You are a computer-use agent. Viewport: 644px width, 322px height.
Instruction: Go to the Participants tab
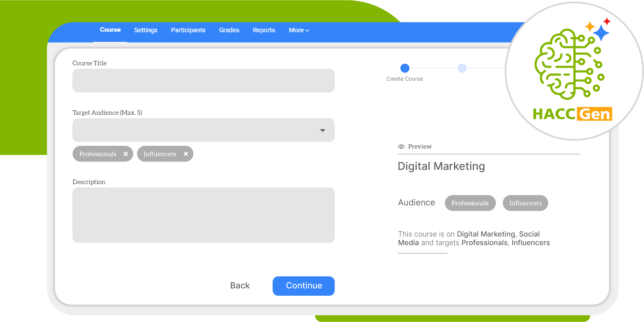coord(188,30)
